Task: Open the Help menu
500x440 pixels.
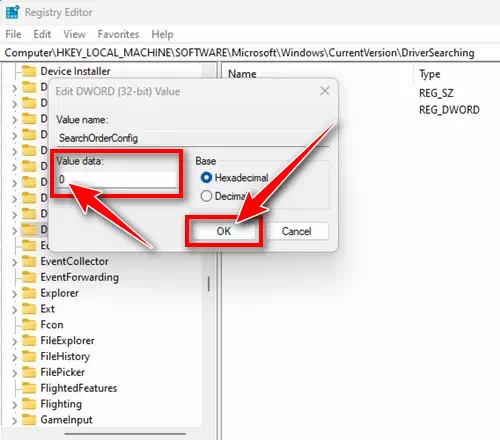Action: point(162,34)
